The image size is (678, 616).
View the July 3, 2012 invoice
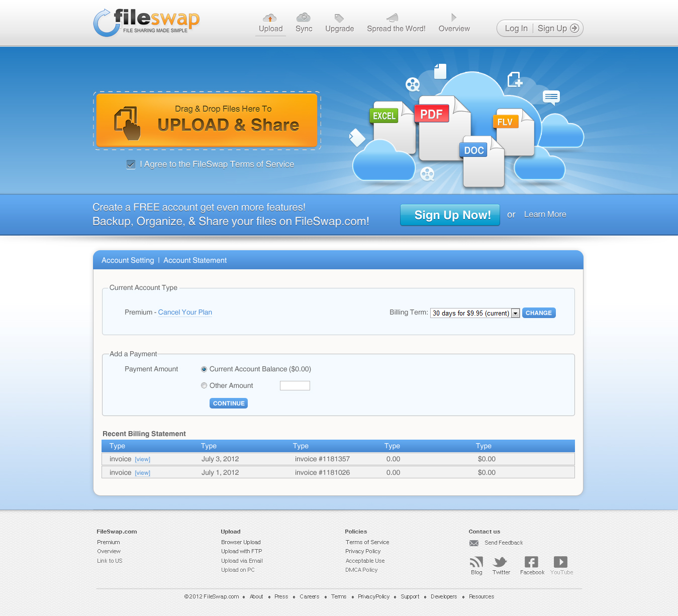tap(143, 460)
